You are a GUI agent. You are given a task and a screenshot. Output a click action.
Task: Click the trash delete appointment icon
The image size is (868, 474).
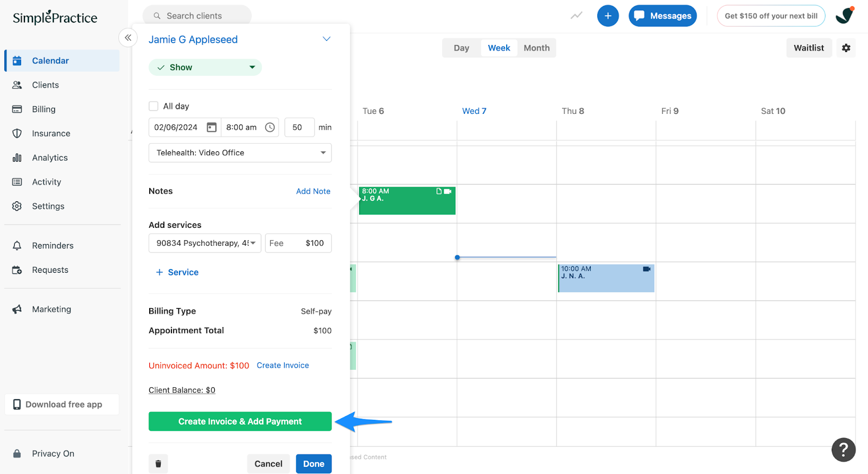coord(158,464)
